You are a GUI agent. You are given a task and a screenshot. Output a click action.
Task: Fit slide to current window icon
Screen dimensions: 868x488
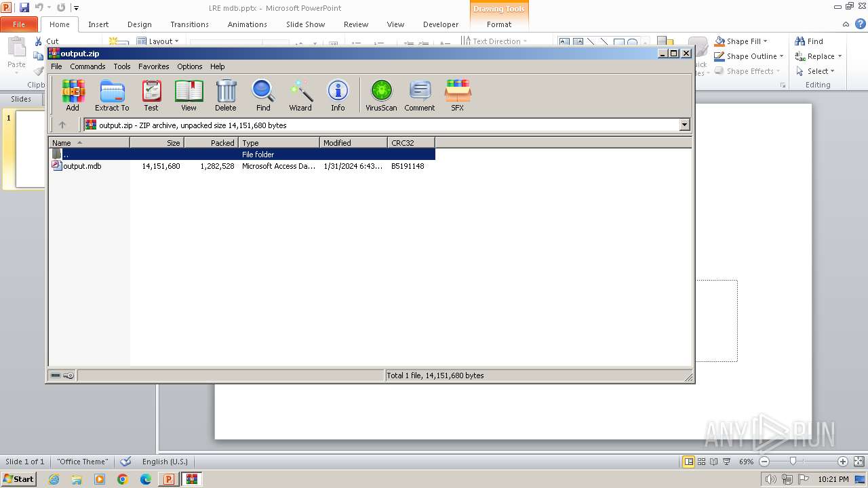coord(858,462)
